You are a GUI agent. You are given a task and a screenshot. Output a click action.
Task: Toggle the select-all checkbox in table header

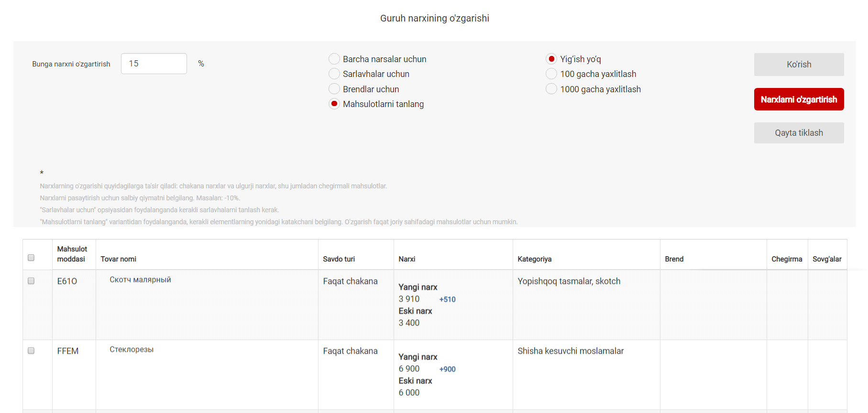(x=31, y=258)
